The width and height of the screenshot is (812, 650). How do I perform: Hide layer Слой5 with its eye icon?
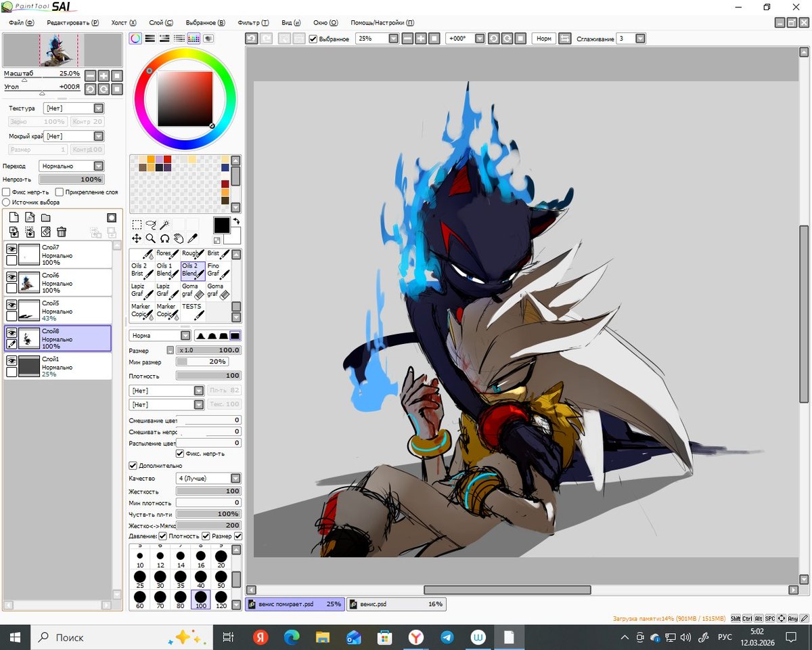[x=12, y=305]
